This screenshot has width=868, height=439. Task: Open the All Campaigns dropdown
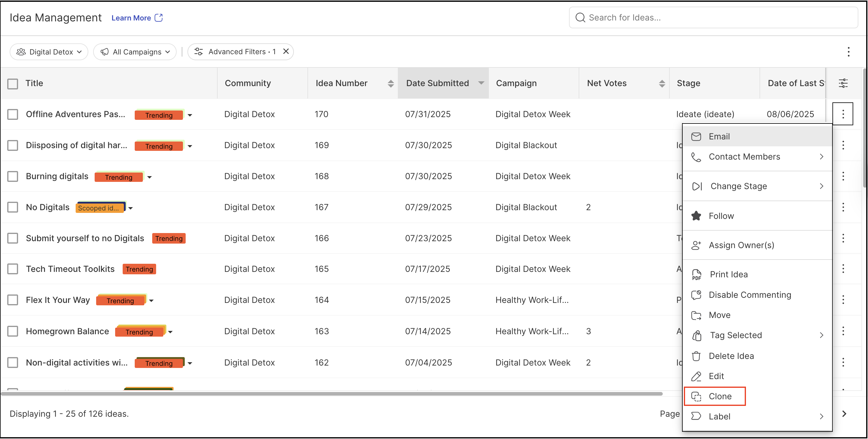[x=135, y=52]
